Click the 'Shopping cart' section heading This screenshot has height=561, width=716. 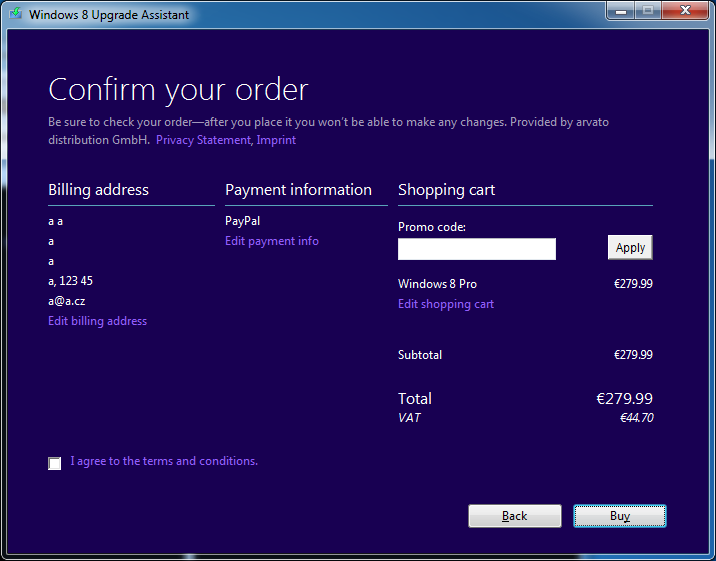pos(447,190)
